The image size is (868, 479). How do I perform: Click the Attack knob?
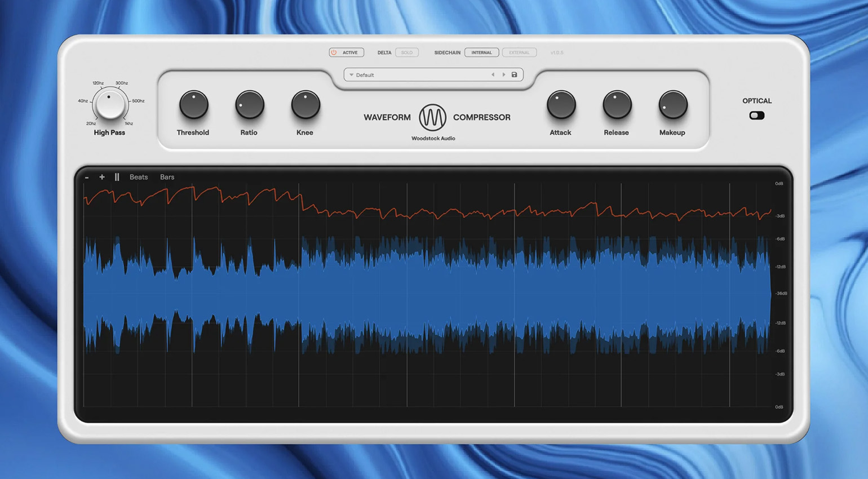point(561,105)
